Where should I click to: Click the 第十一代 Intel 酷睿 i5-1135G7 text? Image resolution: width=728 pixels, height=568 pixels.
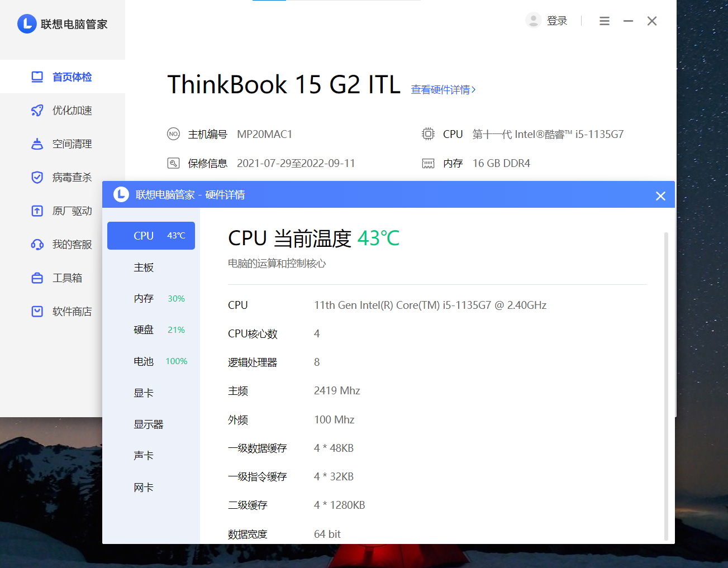click(x=548, y=134)
